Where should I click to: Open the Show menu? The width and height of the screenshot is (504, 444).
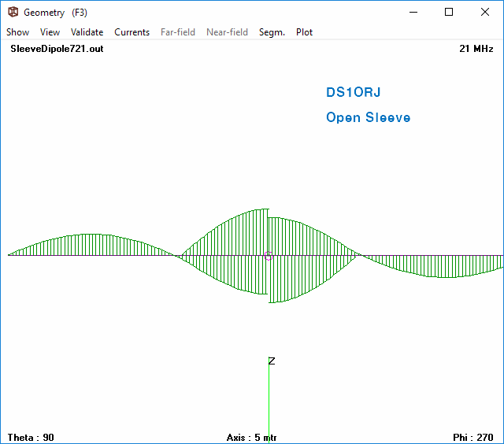coord(17,32)
